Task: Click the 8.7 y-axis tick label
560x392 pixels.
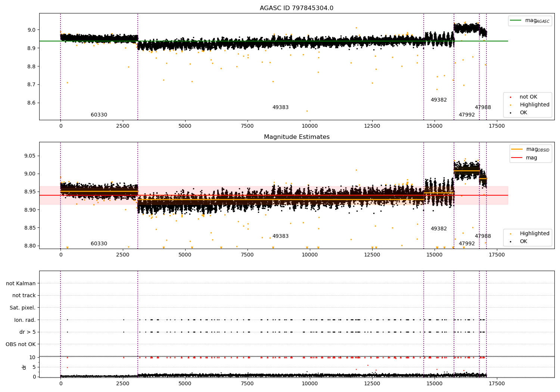Action: coord(31,85)
